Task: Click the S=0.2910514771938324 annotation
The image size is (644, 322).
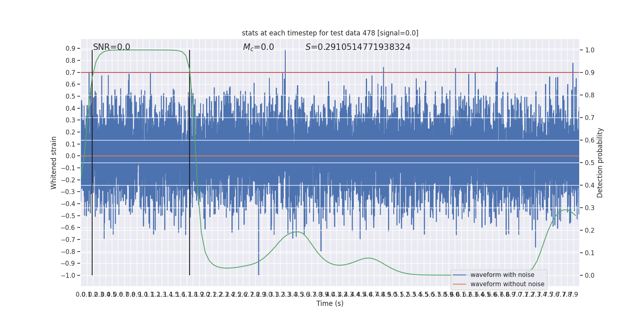Action: pyautogui.click(x=358, y=47)
